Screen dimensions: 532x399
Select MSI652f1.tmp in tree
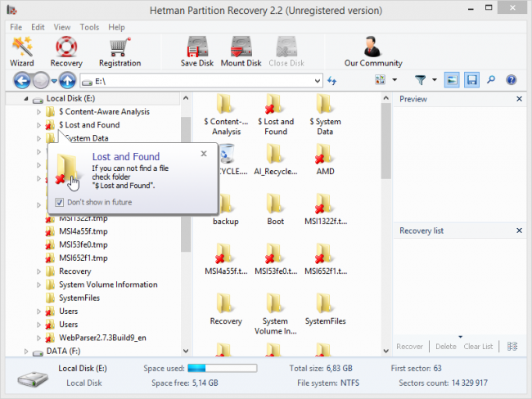pos(83,258)
